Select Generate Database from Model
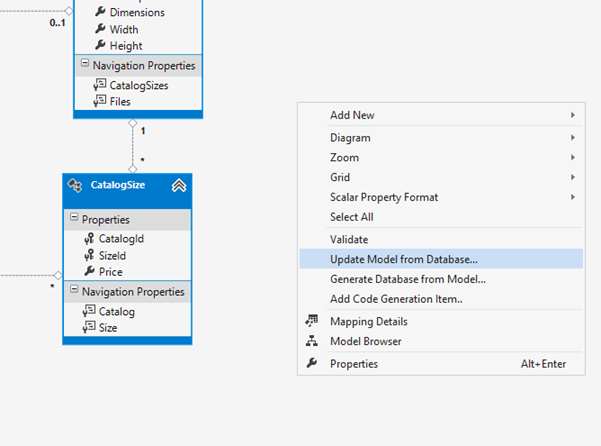This screenshot has height=446, width=601. click(408, 279)
